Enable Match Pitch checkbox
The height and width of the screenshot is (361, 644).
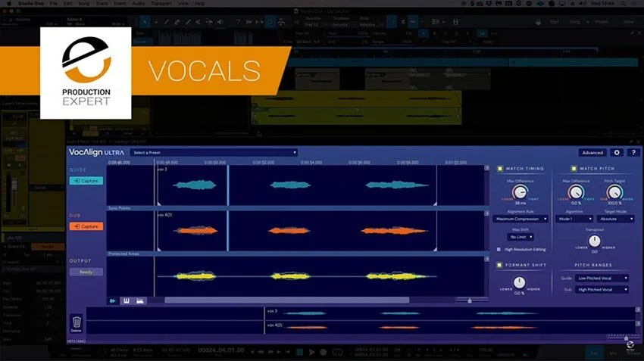(574, 169)
